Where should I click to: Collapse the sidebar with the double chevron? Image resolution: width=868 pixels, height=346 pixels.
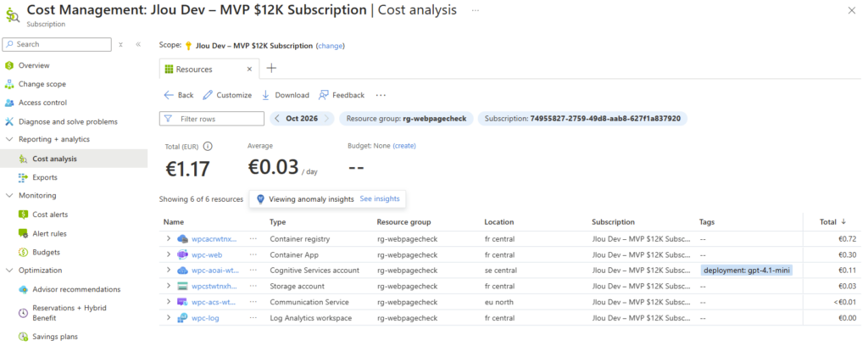click(138, 45)
